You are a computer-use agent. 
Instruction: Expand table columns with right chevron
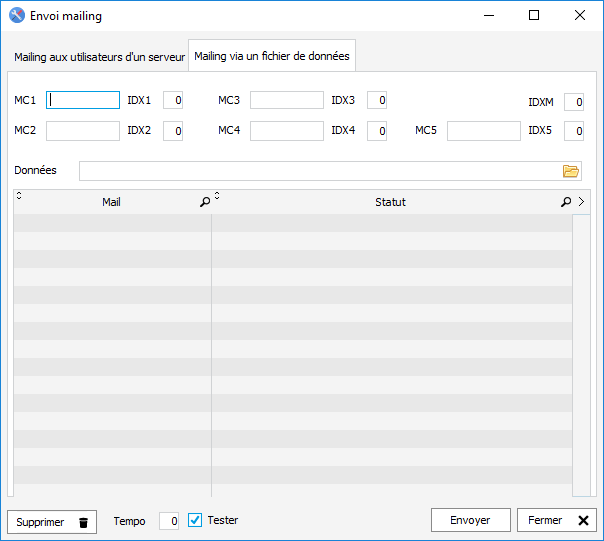pos(581,202)
